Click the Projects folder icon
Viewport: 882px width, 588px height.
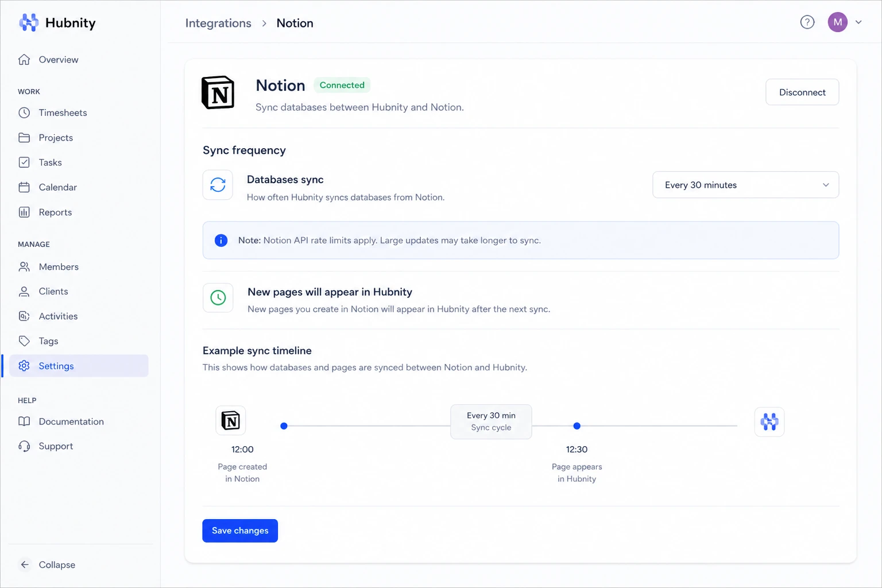pos(24,138)
